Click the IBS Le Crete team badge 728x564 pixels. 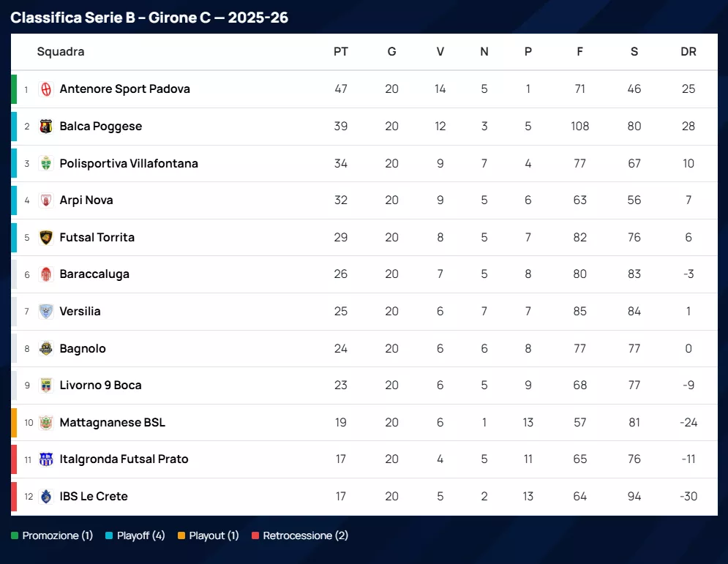coord(46,497)
